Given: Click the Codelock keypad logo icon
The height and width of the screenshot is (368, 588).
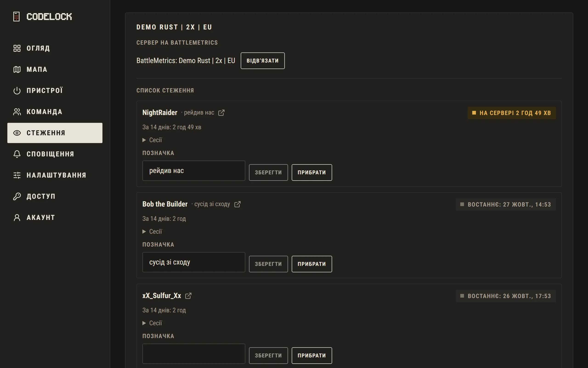Looking at the screenshot, I should click(x=17, y=17).
